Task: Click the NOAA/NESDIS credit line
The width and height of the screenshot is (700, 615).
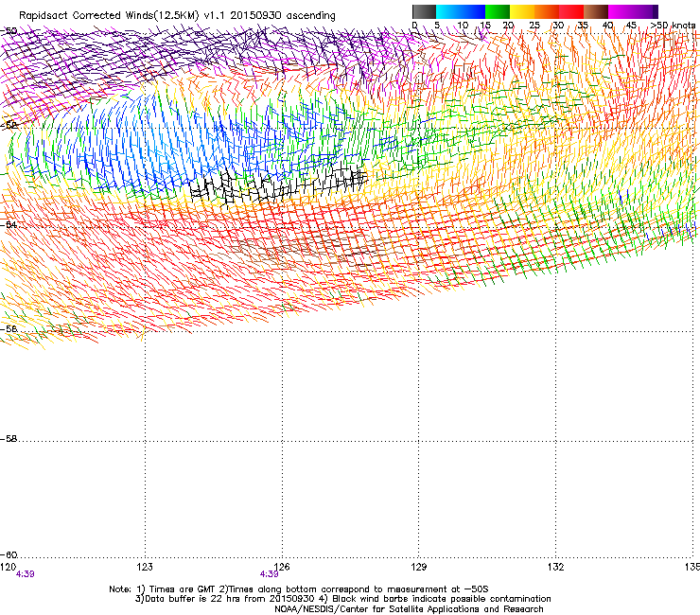Action: (x=409, y=609)
